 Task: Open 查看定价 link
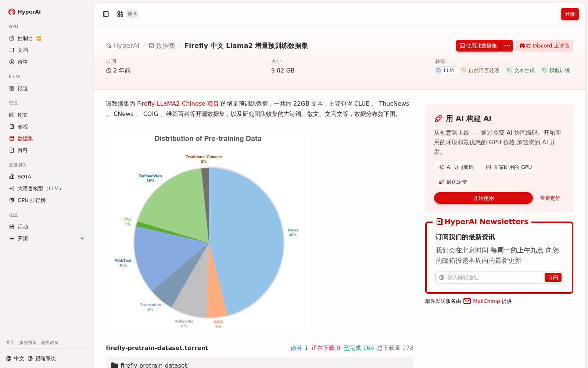tap(550, 198)
